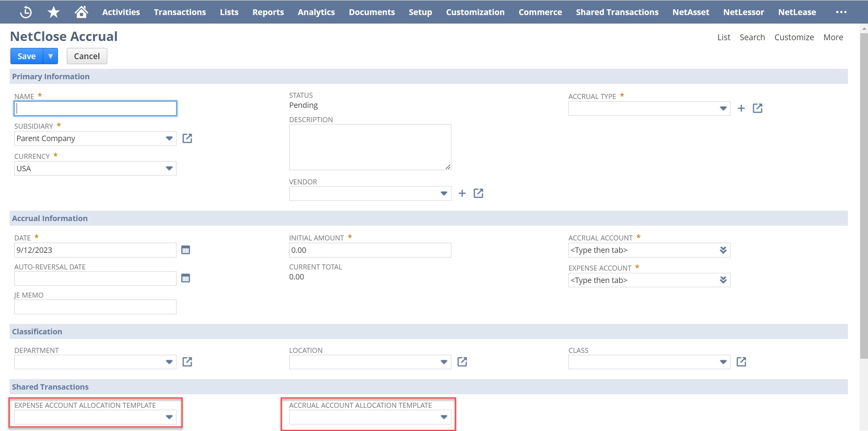Expand the navigation overflow ellipsis menu

point(841,12)
